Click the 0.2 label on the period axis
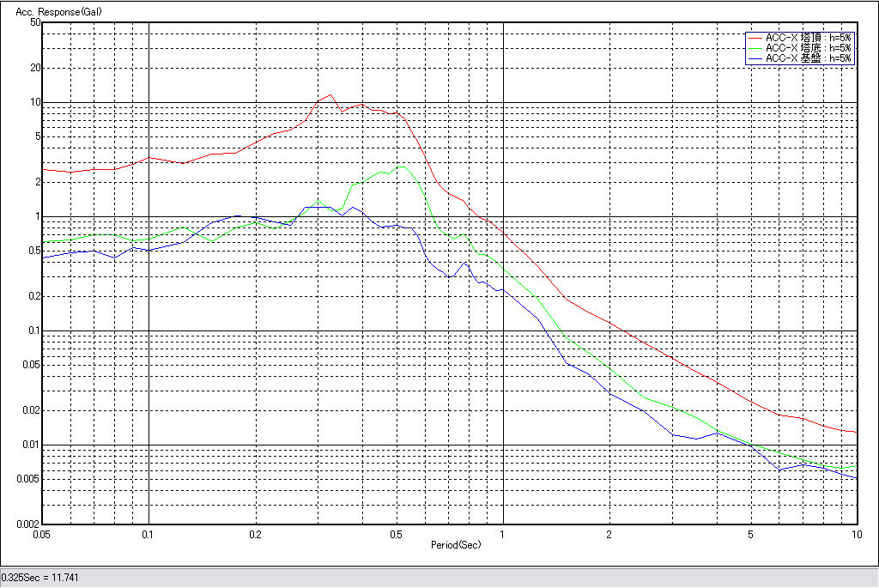Viewport: 879px width, 588px height. (255, 535)
